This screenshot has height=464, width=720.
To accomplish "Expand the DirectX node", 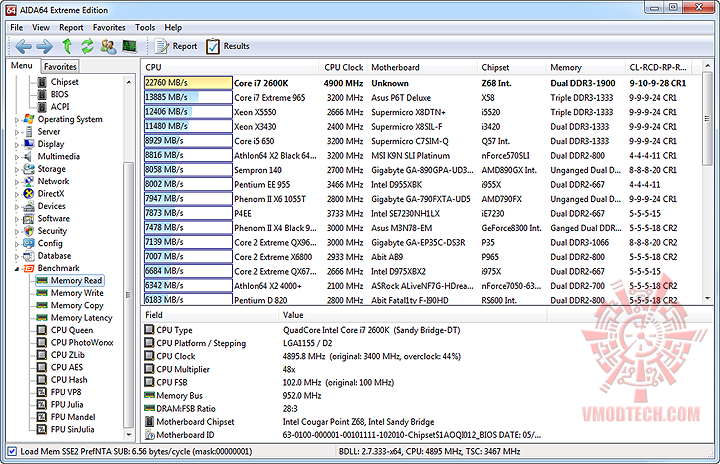I will pos(17,194).
